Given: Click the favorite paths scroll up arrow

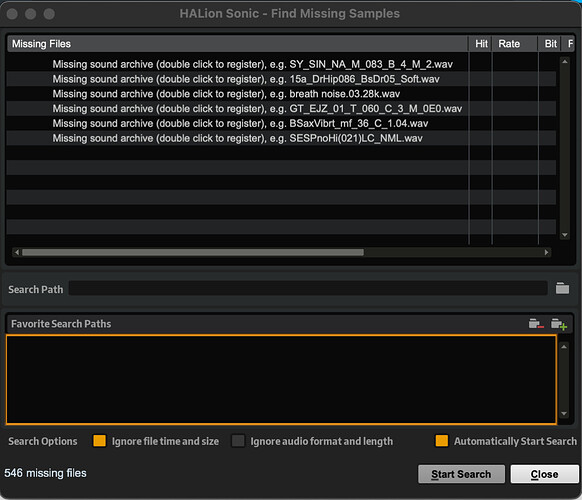Looking at the screenshot, I should [x=564, y=347].
